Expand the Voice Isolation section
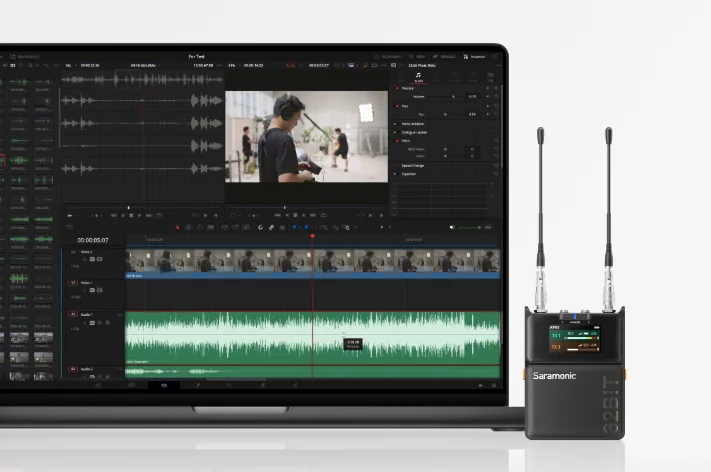The width and height of the screenshot is (711, 472). (x=413, y=124)
